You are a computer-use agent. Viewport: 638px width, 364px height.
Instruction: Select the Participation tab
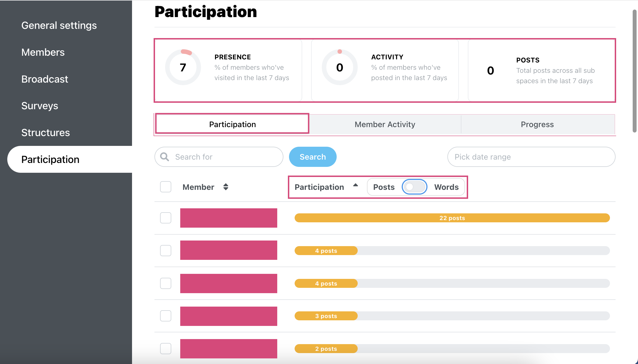[232, 124]
